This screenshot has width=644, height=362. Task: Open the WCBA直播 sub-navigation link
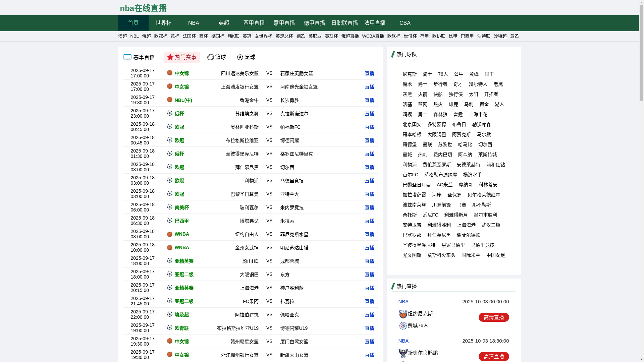(x=373, y=36)
